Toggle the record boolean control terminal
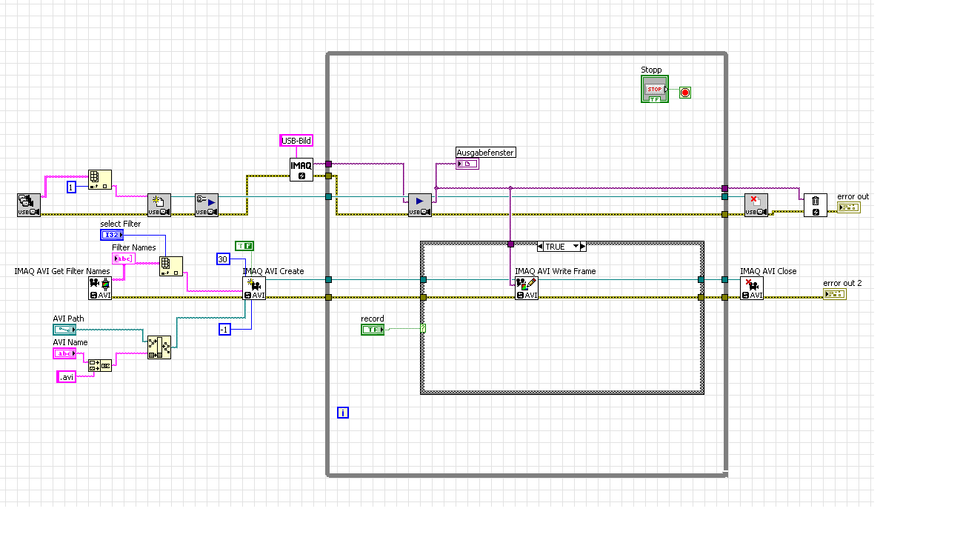The image size is (980, 560). 373,330
